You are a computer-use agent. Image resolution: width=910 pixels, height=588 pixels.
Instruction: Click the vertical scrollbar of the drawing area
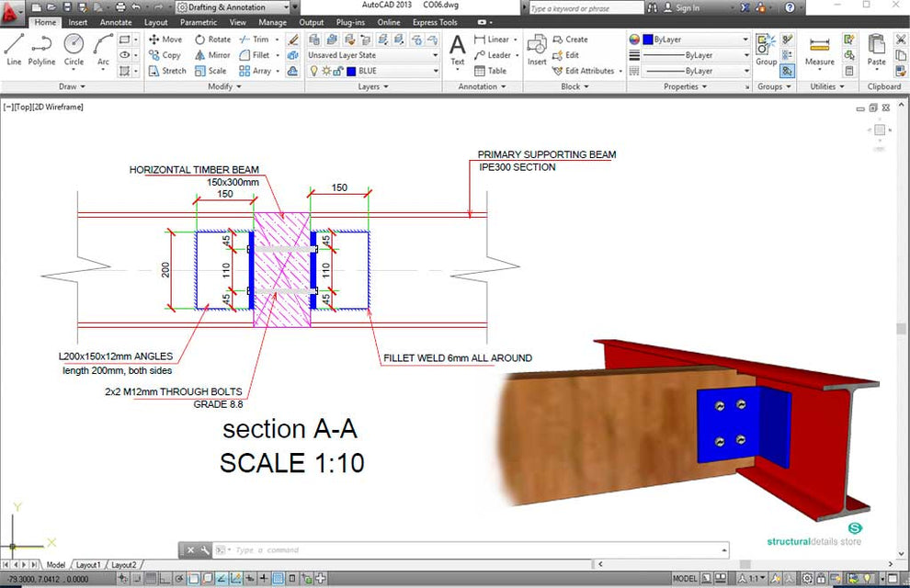click(x=901, y=331)
